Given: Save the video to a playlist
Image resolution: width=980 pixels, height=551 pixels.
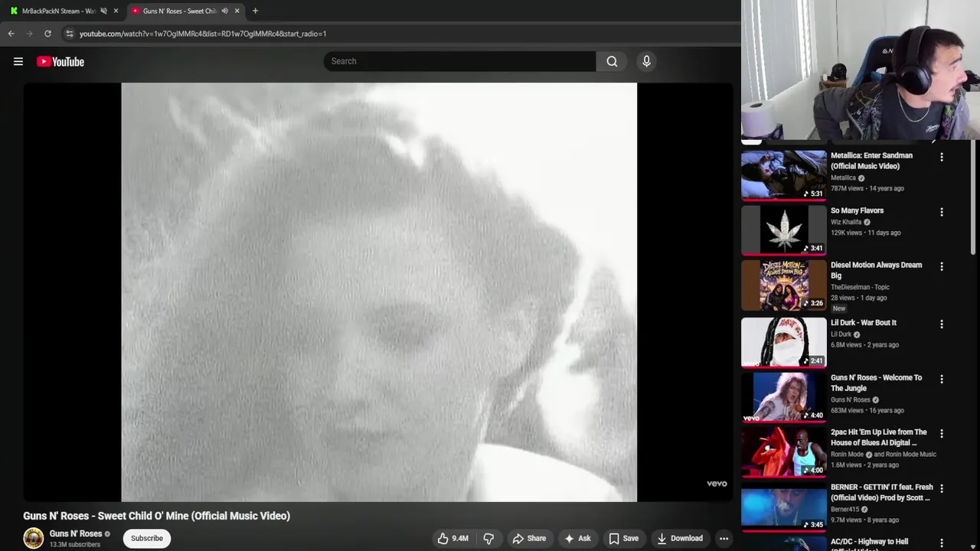Looking at the screenshot, I should point(623,539).
